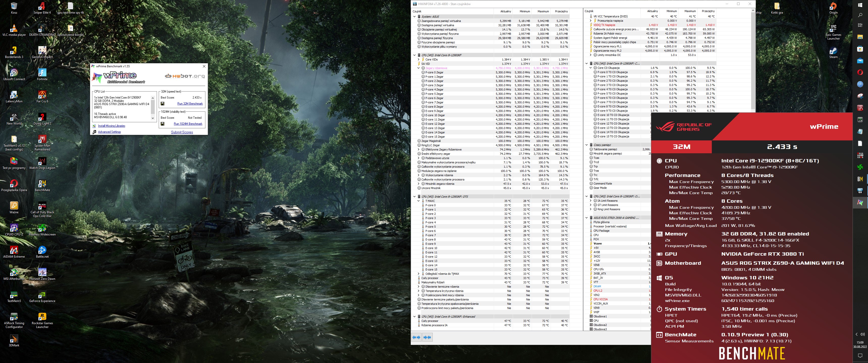Viewport: 868px width, 363px height.
Task: Open Genshin Impact desktop icon
Action: pos(42,52)
